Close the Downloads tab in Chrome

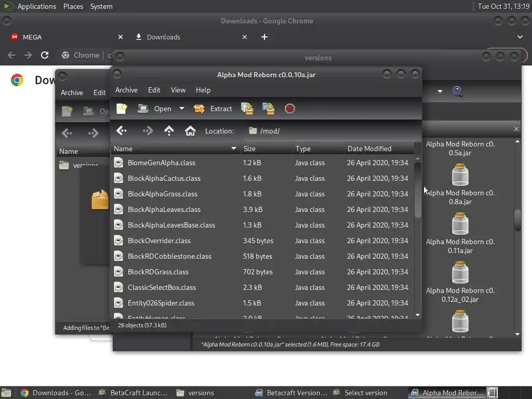245,37
